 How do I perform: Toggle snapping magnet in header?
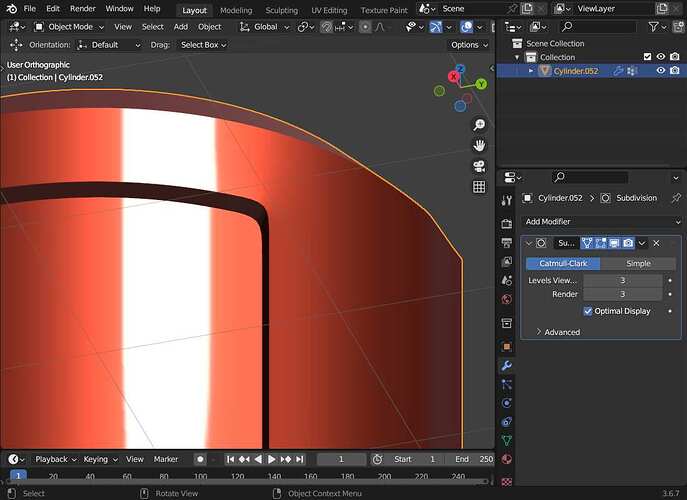pyautogui.click(x=326, y=27)
